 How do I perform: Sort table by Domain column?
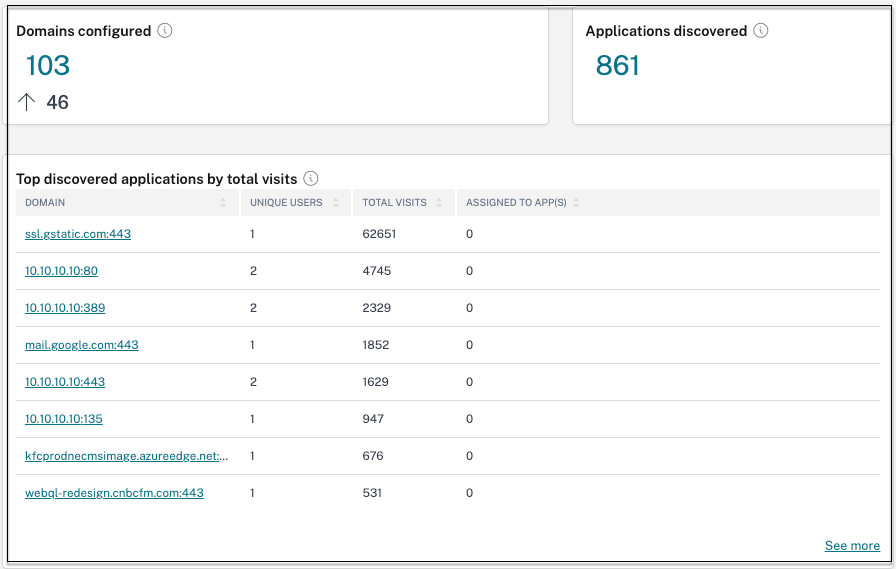223,203
